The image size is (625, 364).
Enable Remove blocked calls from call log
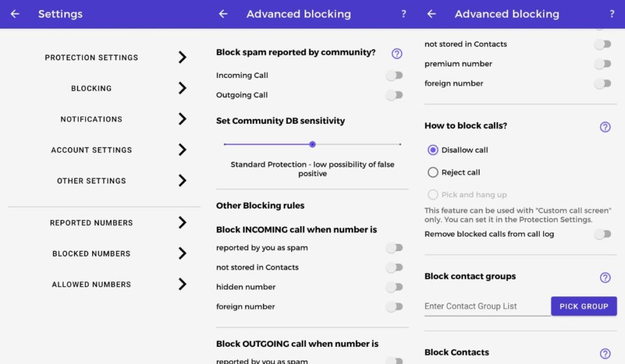coord(603,234)
